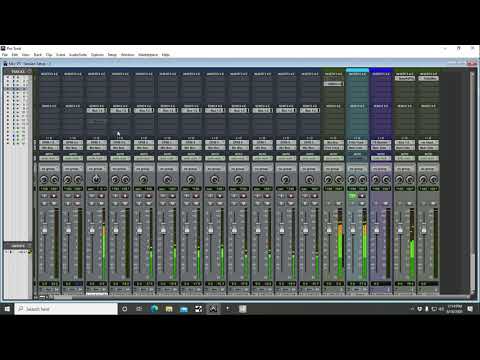Open the output selector on second channel strip
The height and width of the screenshot is (360, 480).
[x=73, y=148]
